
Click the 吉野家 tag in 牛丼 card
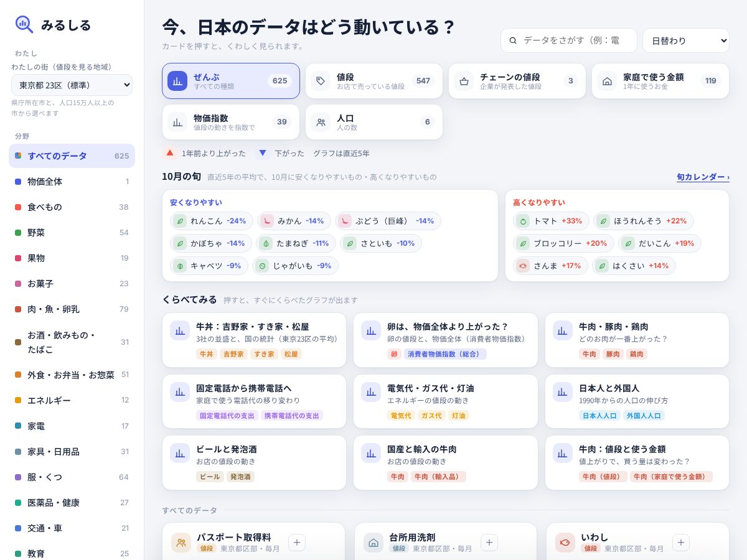coord(233,354)
